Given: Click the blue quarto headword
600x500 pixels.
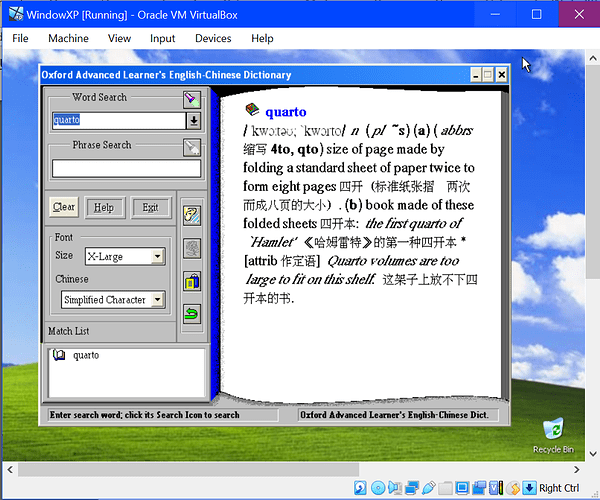Looking at the screenshot, I should pos(286,112).
